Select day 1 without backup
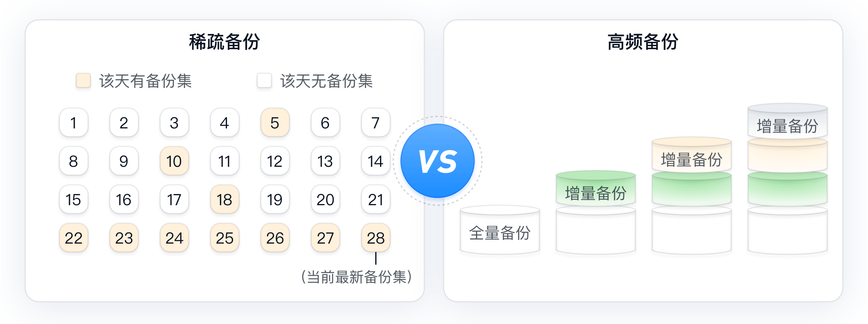868x324 pixels. point(74,122)
